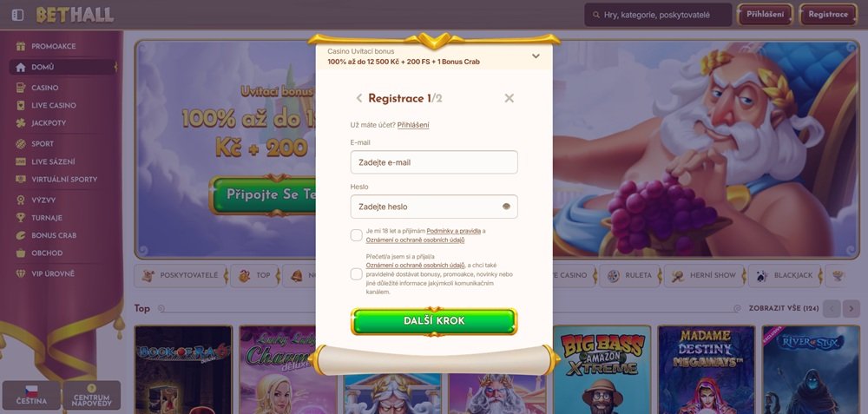Open the Čeština language selector
Viewport: 868px width, 414px height.
click(31, 395)
